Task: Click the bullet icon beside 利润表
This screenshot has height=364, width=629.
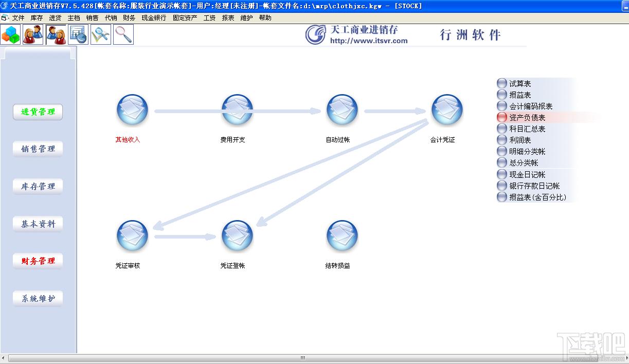Action: click(x=502, y=140)
